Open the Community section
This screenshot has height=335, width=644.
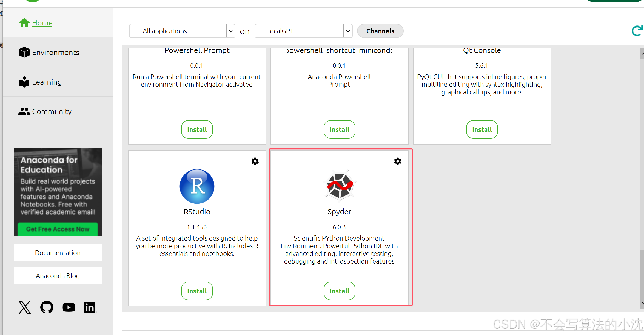[52, 111]
